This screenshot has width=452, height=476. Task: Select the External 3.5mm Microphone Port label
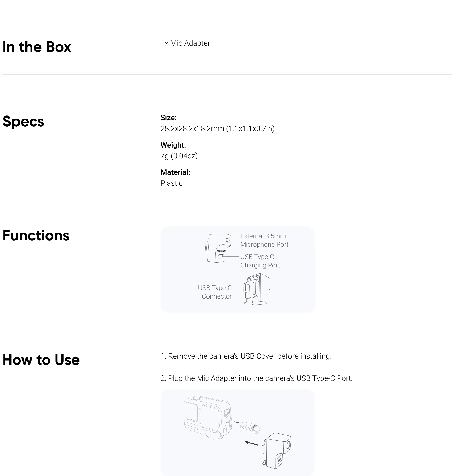click(x=264, y=240)
